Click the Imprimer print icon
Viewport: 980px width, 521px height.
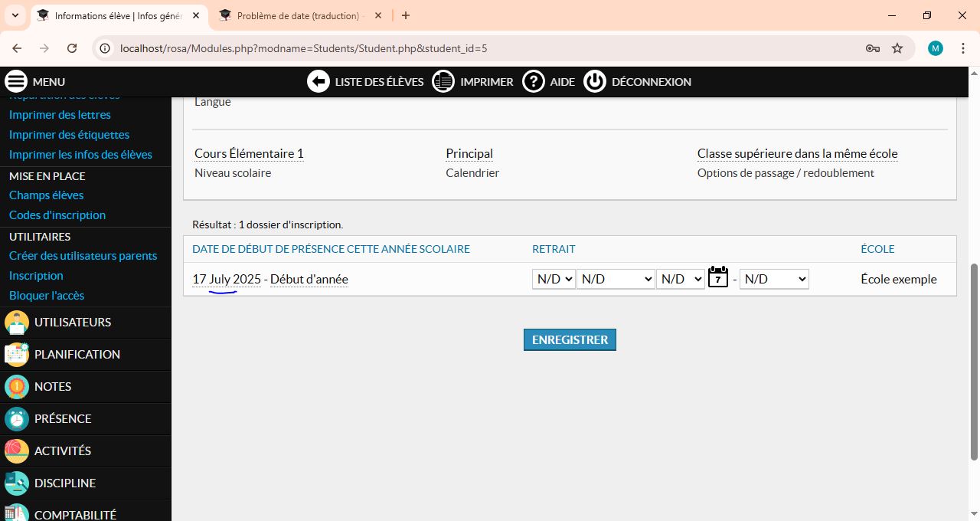443,81
